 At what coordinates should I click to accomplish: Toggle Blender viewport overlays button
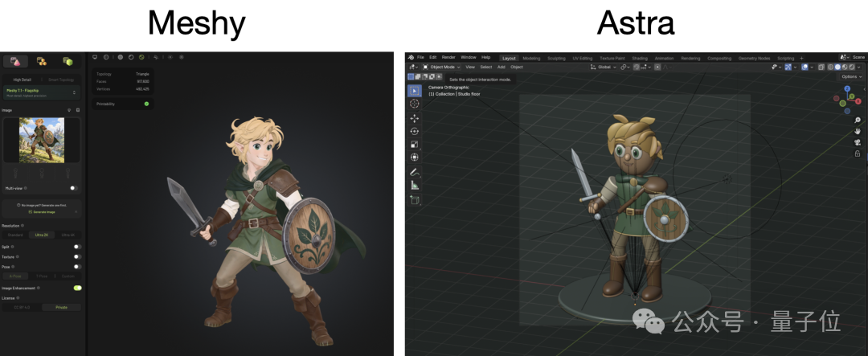(x=805, y=67)
